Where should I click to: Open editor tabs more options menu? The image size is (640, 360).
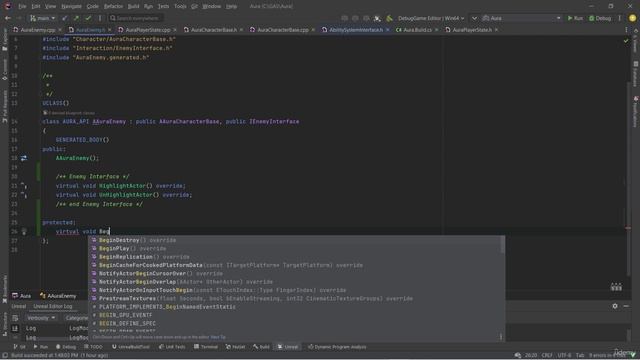(626, 30)
